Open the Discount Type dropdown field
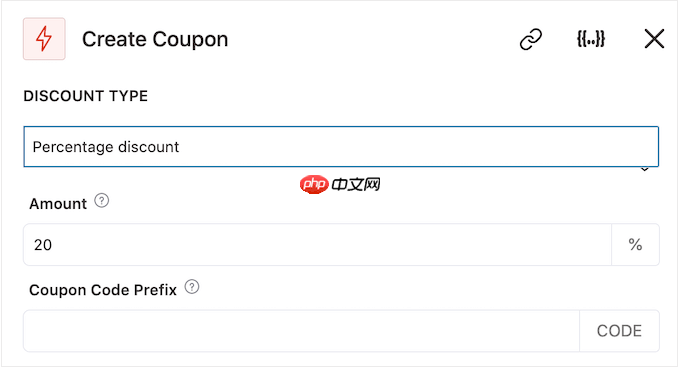Image resolution: width=680 pixels, height=370 pixels. [x=341, y=147]
